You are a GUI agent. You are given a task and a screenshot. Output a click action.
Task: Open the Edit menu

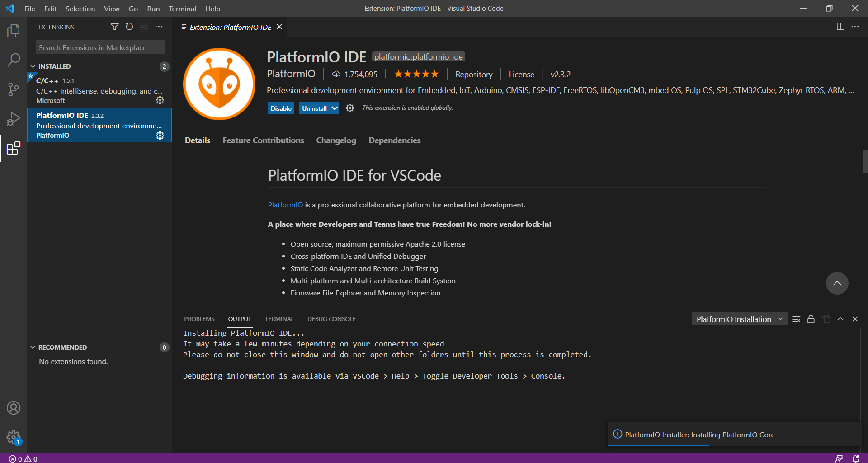[50, 9]
